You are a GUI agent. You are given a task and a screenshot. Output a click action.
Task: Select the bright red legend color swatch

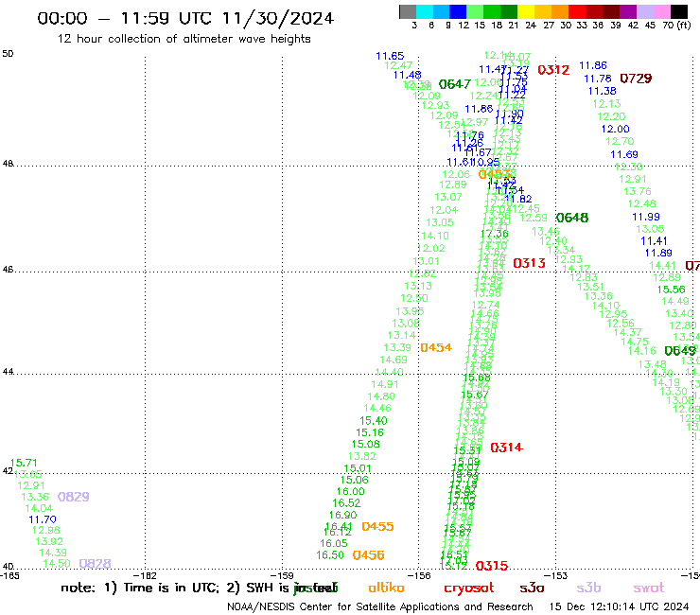coord(577,11)
